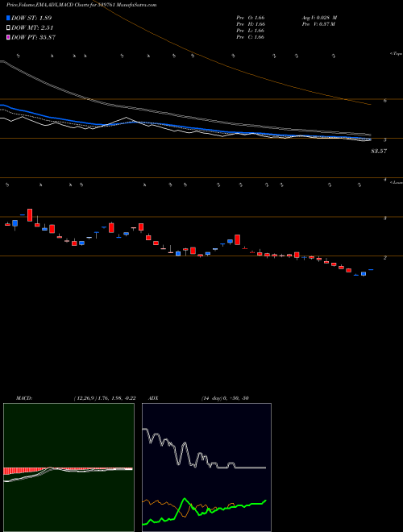Viewport: 403px width, 532px height.
Task: Select the 'DOW MT: 2.51' label
Action: coord(32,28)
